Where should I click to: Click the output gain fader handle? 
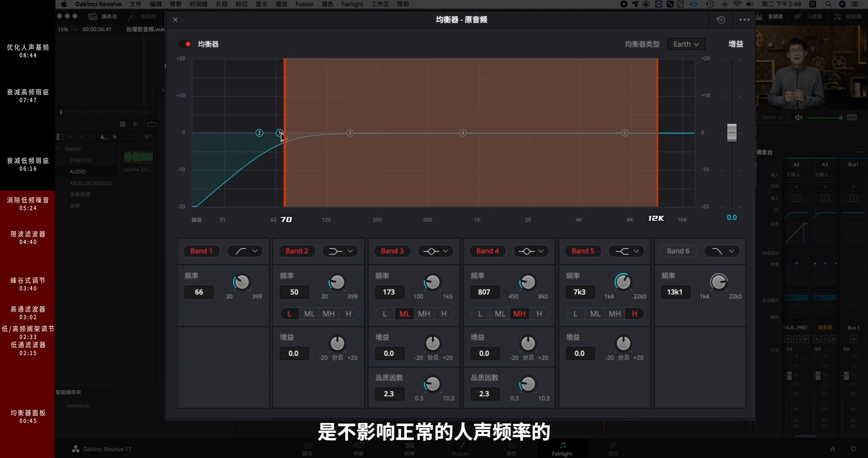[x=732, y=133]
